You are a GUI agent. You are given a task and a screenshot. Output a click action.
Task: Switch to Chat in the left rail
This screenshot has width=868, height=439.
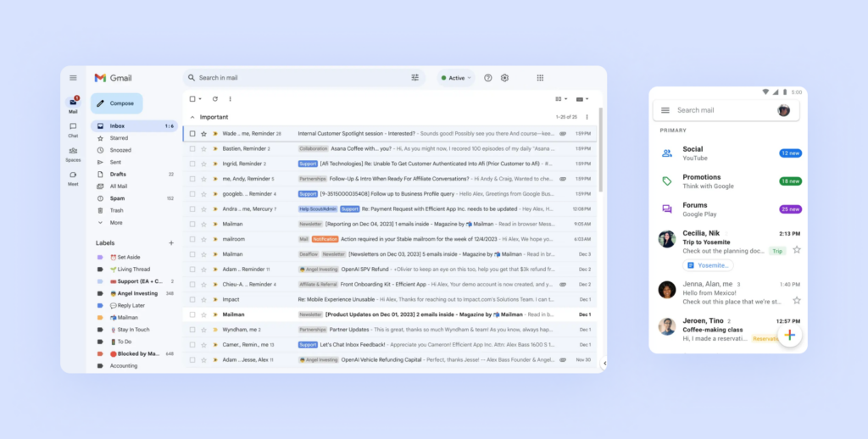[73, 130]
